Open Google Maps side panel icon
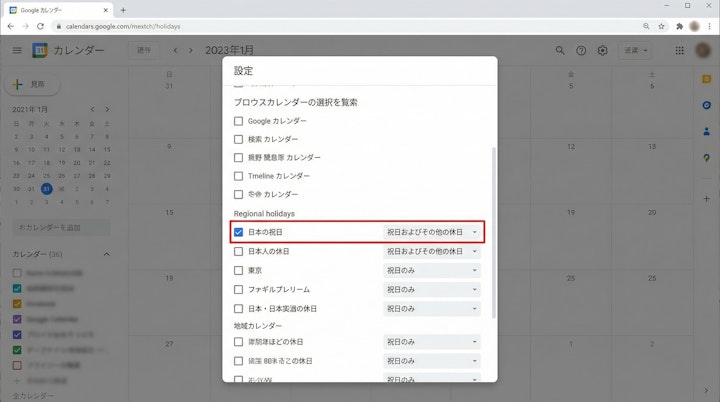This screenshot has width=720, height=402. [x=707, y=158]
